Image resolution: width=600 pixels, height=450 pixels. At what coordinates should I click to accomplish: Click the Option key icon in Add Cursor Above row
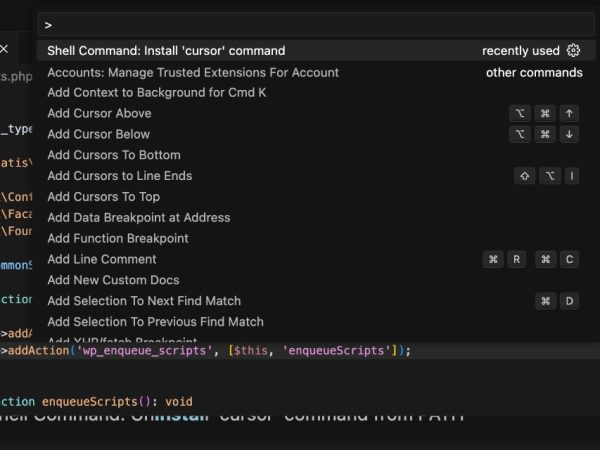tap(520, 113)
